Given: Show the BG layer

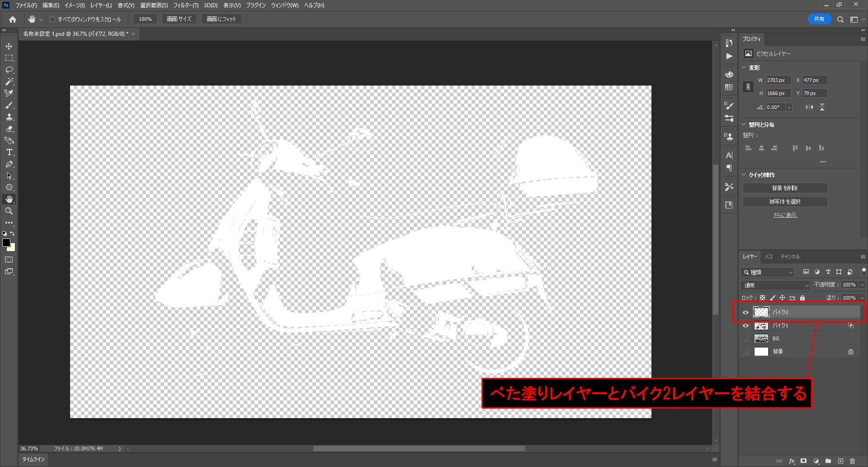Looking at the screenshot, I should pos(745,338).
